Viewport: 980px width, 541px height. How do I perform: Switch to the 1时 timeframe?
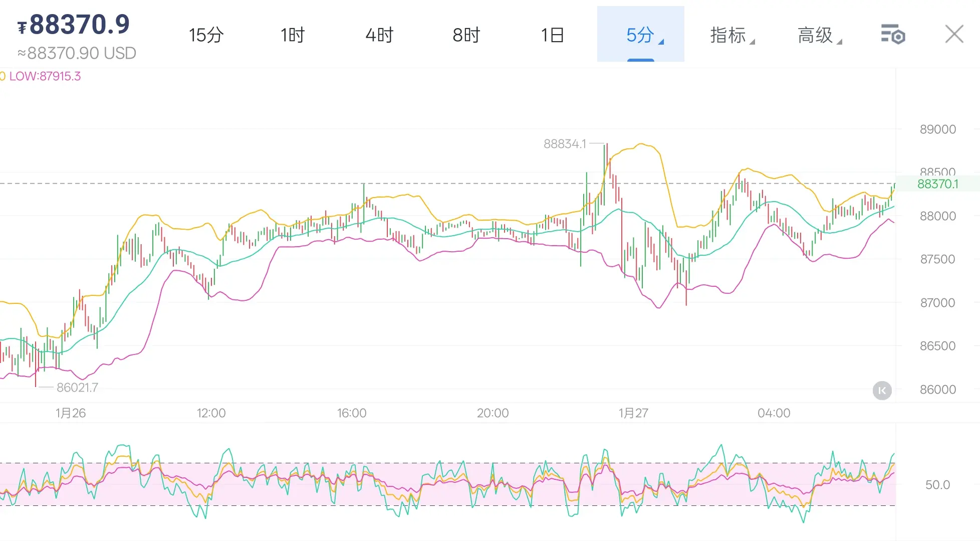click(293, 35)
